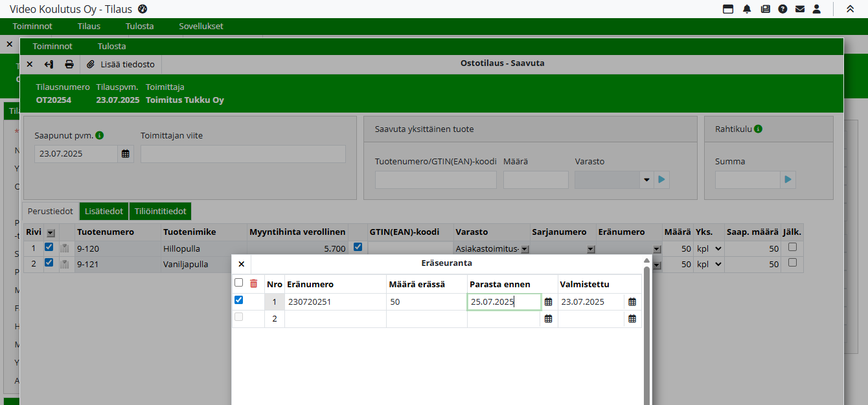868x405 pixels.
Task: Click the news feed icon
Action: click(x=765, y=9)
